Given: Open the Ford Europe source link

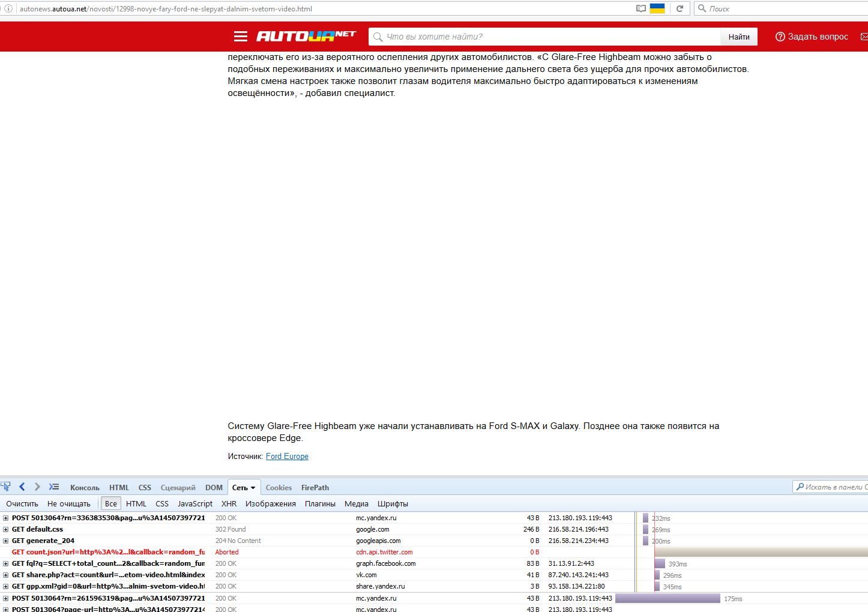Looking at the screenshot, I should pyautogui.click(x=287, y=457).
